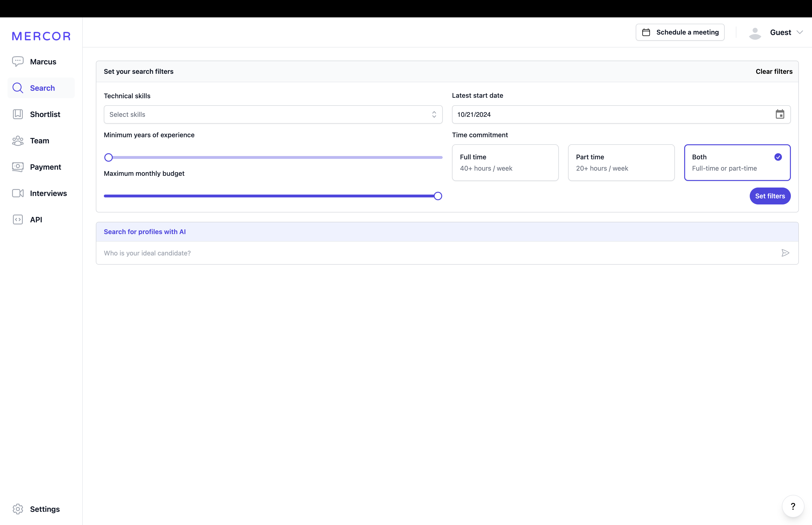Expand the Select skills dropdown

pyautogui.click(x=273, y=114)
